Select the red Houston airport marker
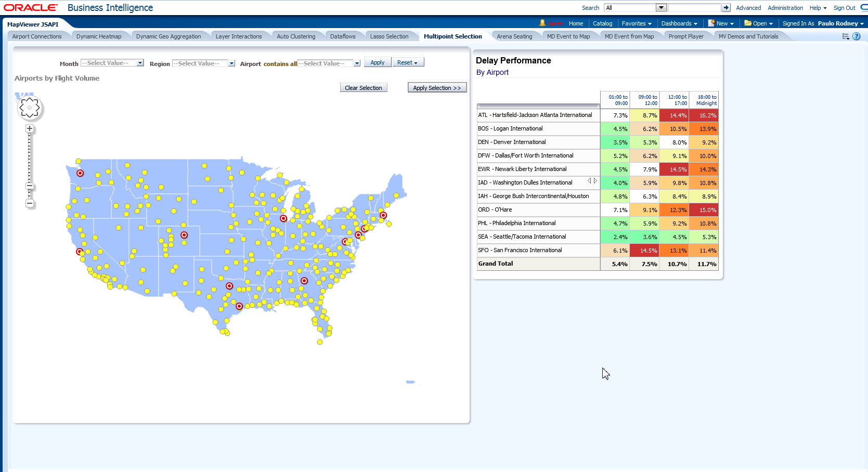868x472 pixels. [239, 306]
